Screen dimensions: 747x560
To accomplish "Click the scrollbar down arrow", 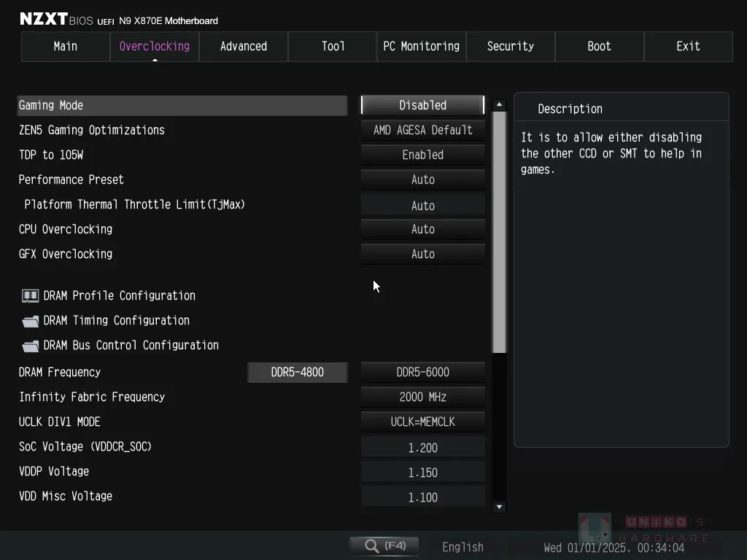I will coord(499,507).
